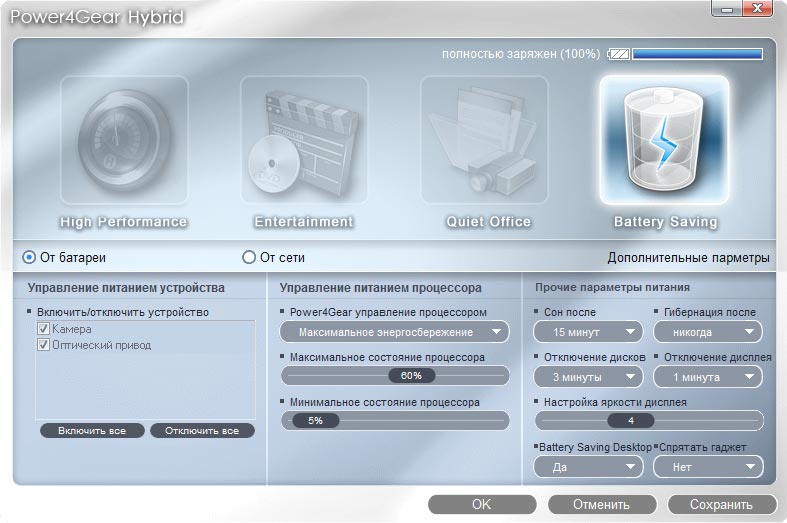The width and height of the screenshot is (787, 523).
Task: Minimize the Power4Gear Hybrid window
Action: [x=727, y=9]
